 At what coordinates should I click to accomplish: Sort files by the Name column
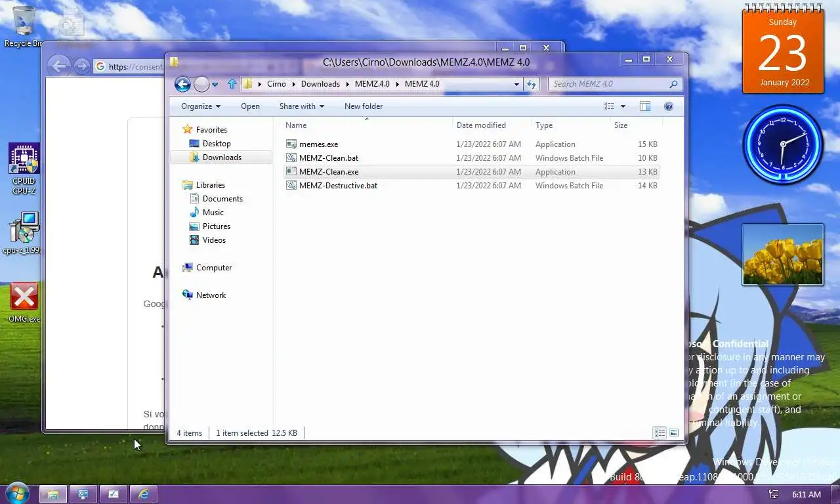(367, 125)
